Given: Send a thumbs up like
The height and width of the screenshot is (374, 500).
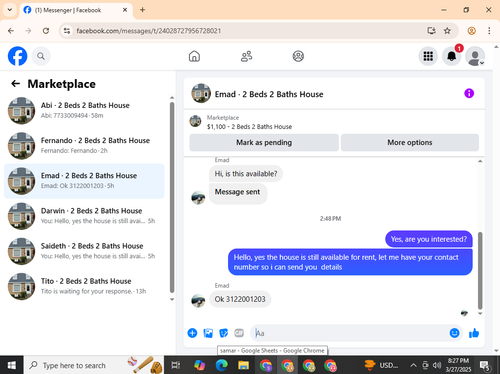Looking at the screenshot, I should point(474,333).
